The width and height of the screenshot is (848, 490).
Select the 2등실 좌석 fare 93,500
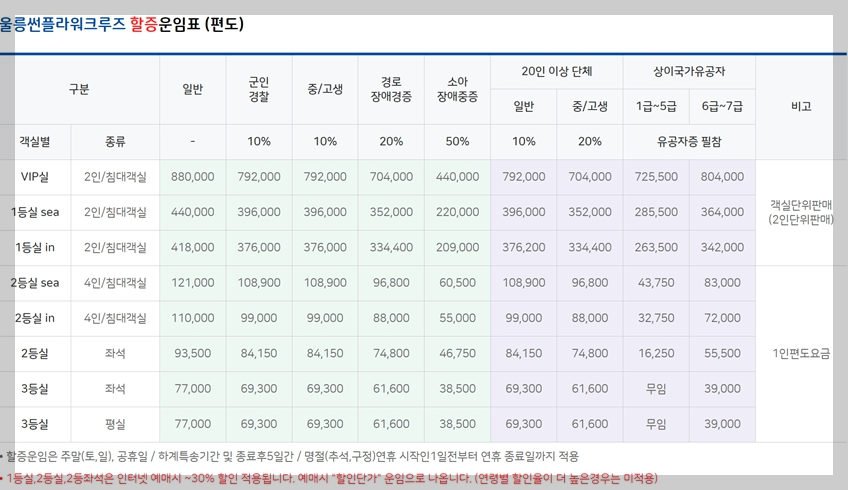[x=193, y=353]
